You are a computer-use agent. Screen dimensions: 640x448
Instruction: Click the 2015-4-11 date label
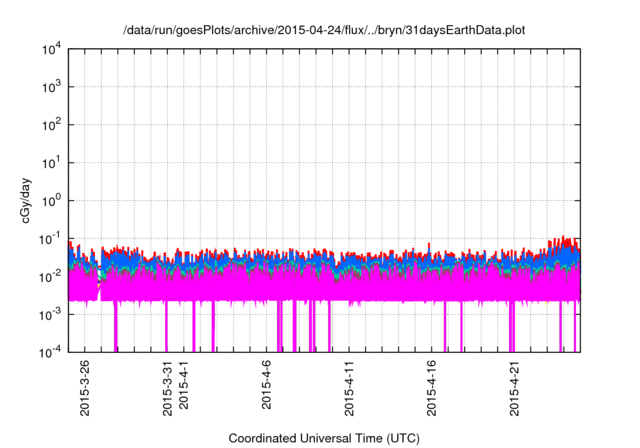349,388
